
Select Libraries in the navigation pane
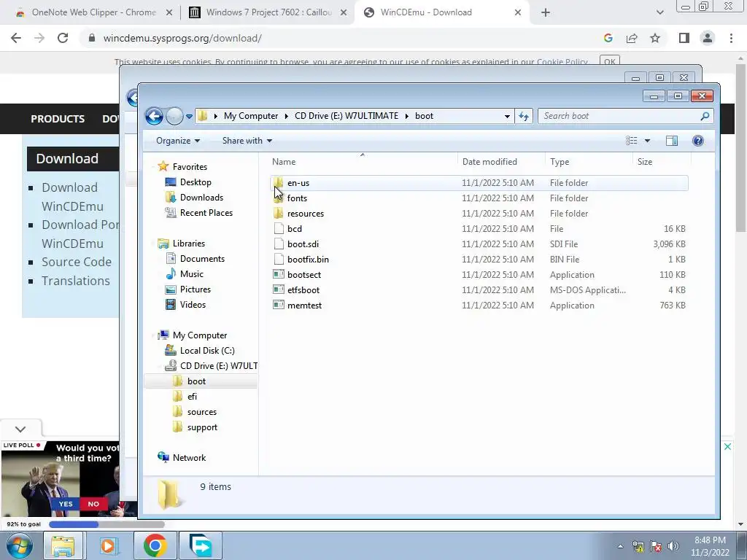click(x=189, y=244)
